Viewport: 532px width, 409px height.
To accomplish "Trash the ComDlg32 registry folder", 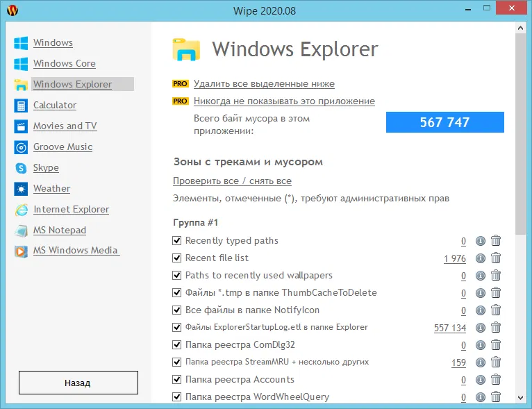I will [496, 344].
